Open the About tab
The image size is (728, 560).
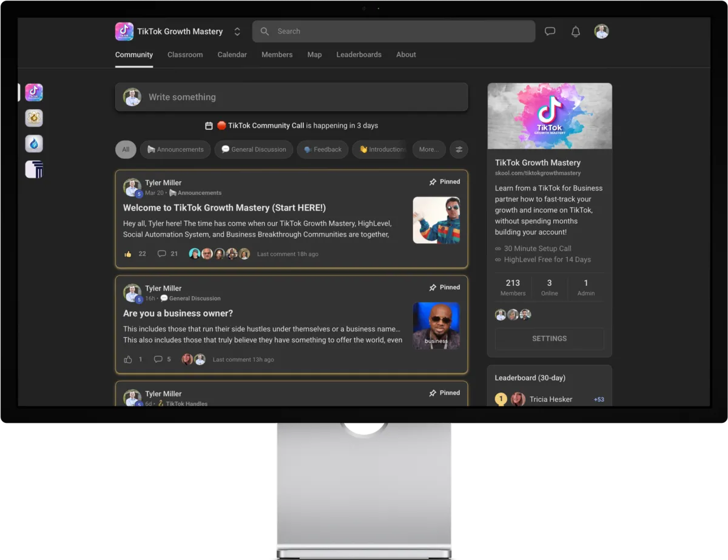406,55
